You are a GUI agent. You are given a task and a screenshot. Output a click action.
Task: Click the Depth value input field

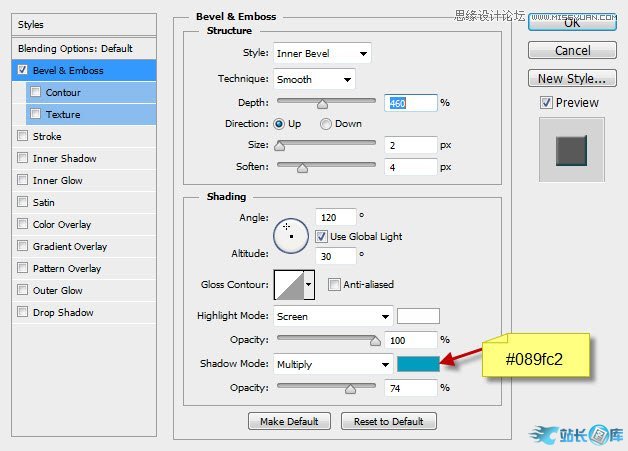[411, 102]
